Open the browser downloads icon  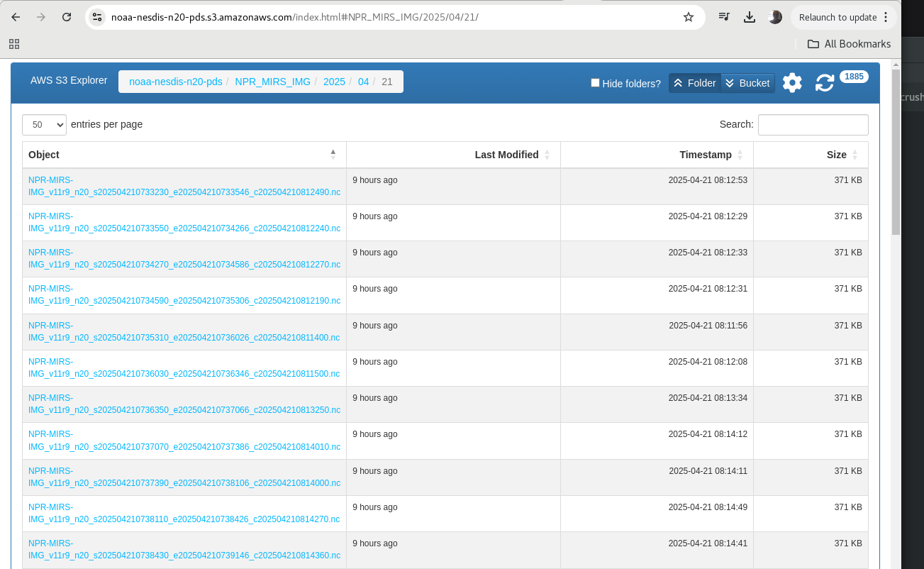point(750,17)
